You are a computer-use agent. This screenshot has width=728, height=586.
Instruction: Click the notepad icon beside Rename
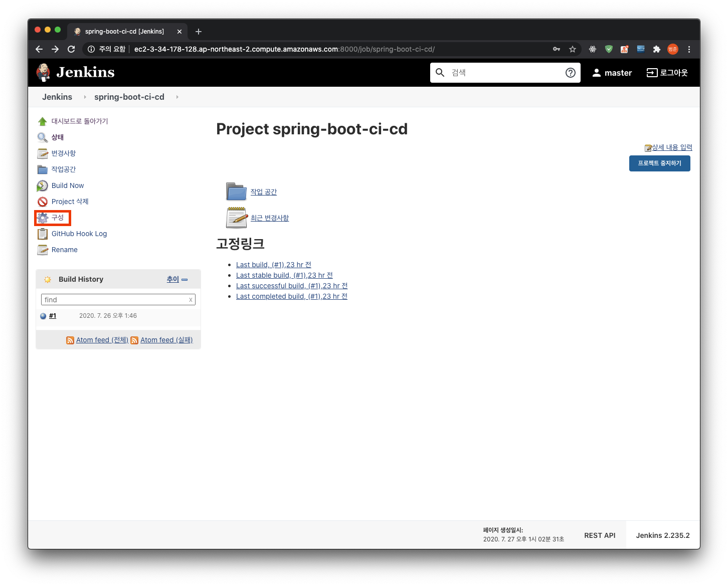(x=43, y=250)
